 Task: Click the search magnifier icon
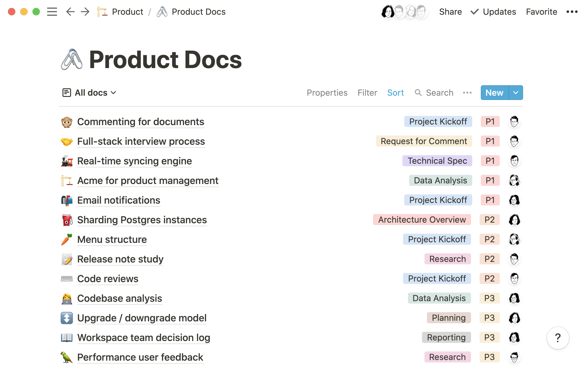pos(418,93)
